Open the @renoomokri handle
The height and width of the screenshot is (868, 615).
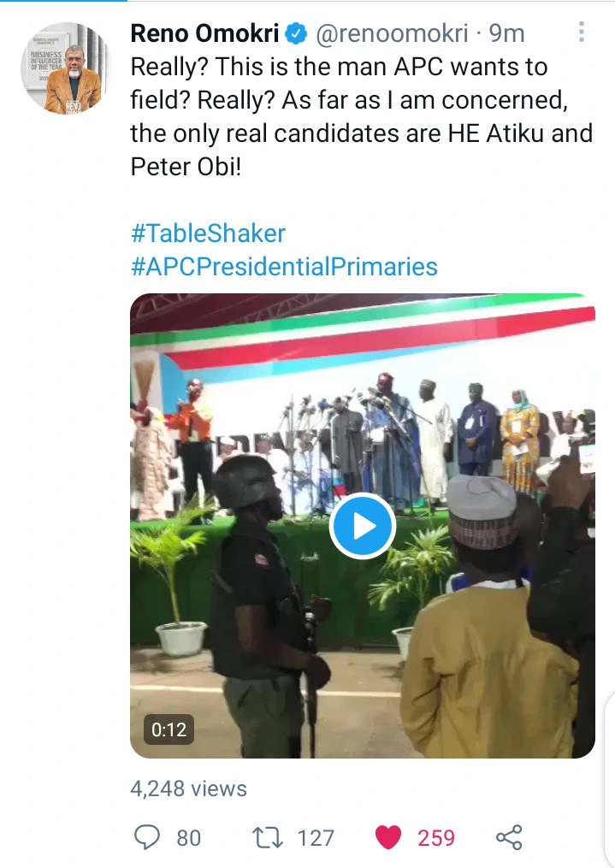click(393, 34)
